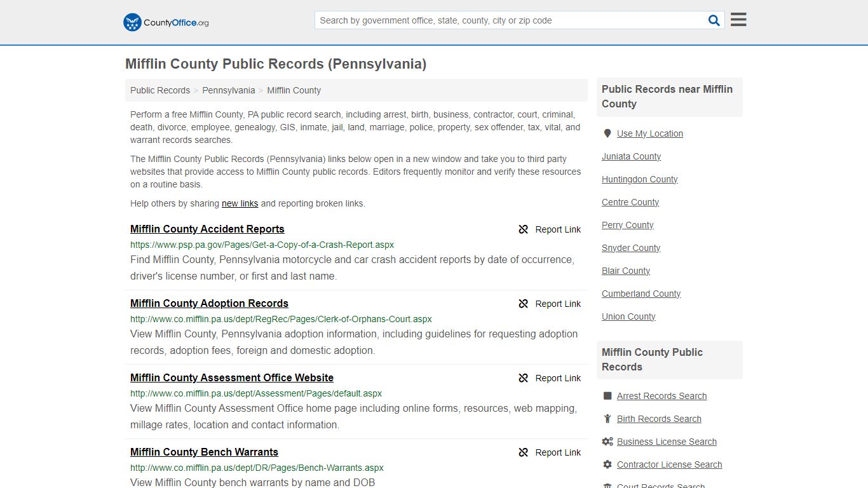
Task: Click the CountyOffice.org logo
Action: pos(166,22)
